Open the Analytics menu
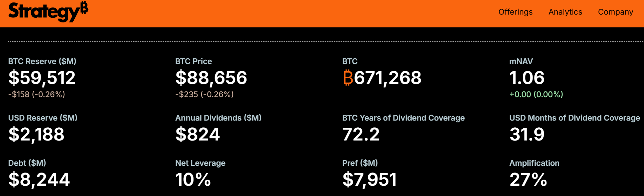 [565, 12]
